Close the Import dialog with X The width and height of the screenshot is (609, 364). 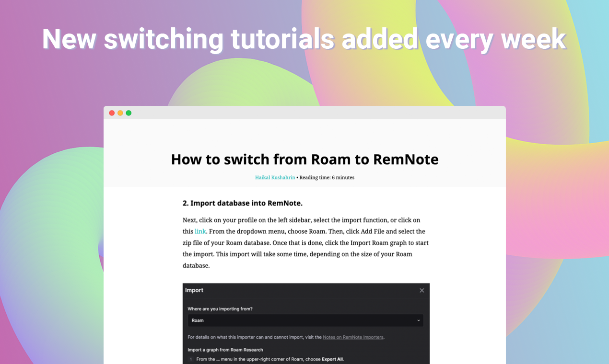(x=422, y=290)
